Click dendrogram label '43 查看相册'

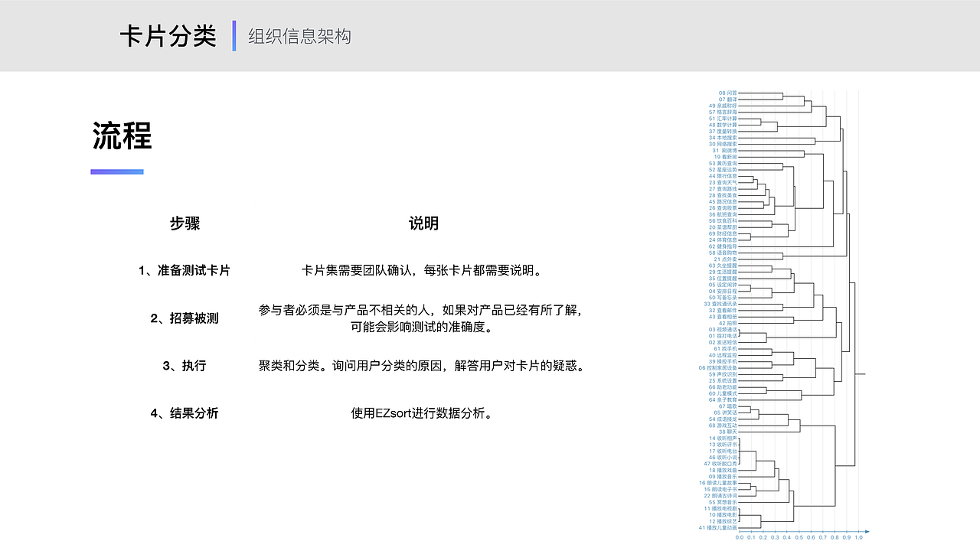click(x=724, y=316)
